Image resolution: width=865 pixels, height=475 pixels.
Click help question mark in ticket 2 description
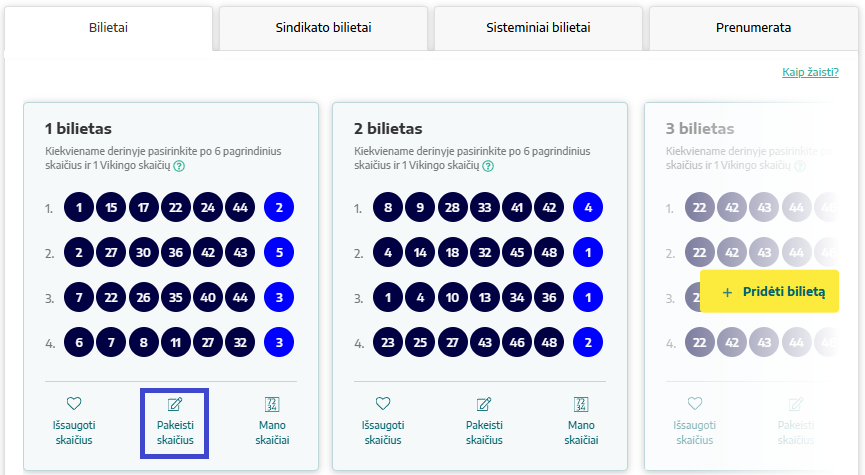coord(488,166)
